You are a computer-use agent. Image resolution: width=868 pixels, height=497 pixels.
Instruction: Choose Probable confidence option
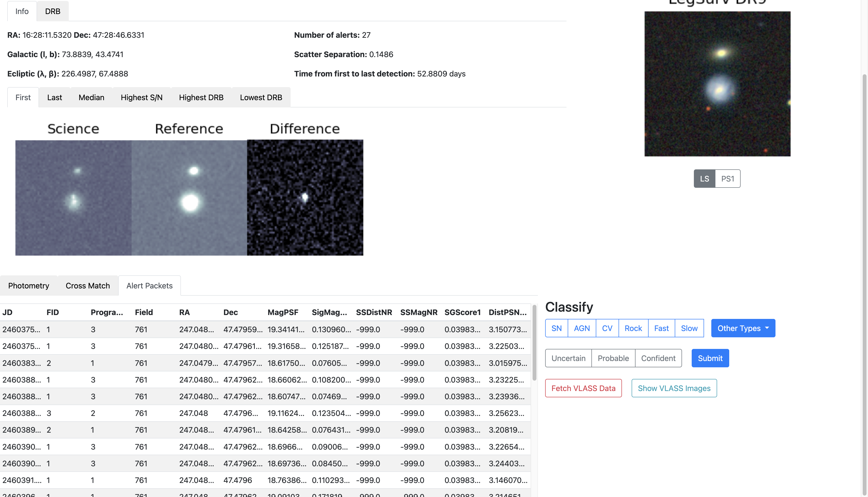tap(613, 358)
